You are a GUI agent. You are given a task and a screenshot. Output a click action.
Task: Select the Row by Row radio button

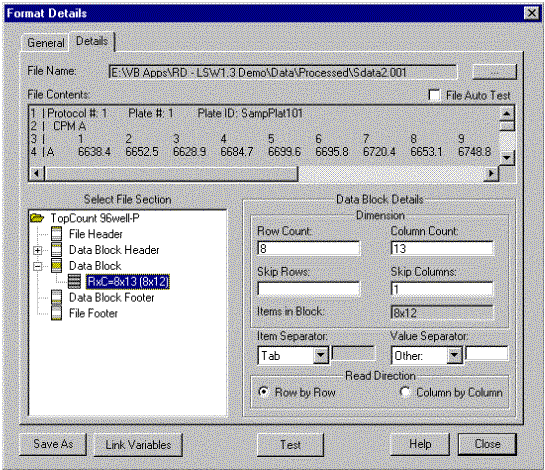click(264, 392)
